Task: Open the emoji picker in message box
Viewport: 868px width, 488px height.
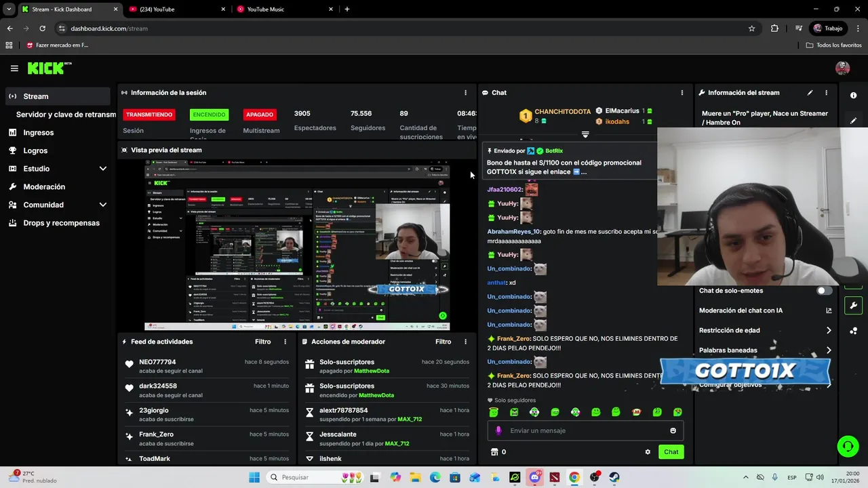Action: point(673,430)
